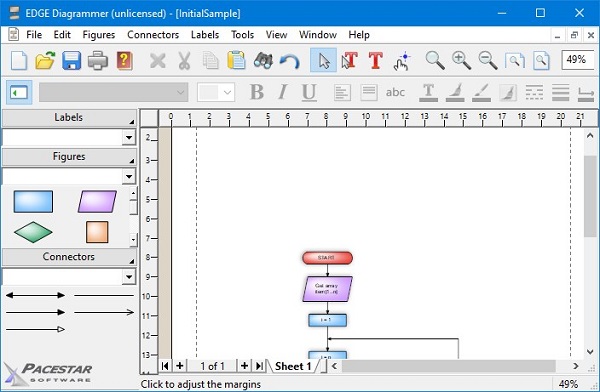Print the diagram using the printer icon
Viewport: 600px width, 392px height.
coord(98,60)
